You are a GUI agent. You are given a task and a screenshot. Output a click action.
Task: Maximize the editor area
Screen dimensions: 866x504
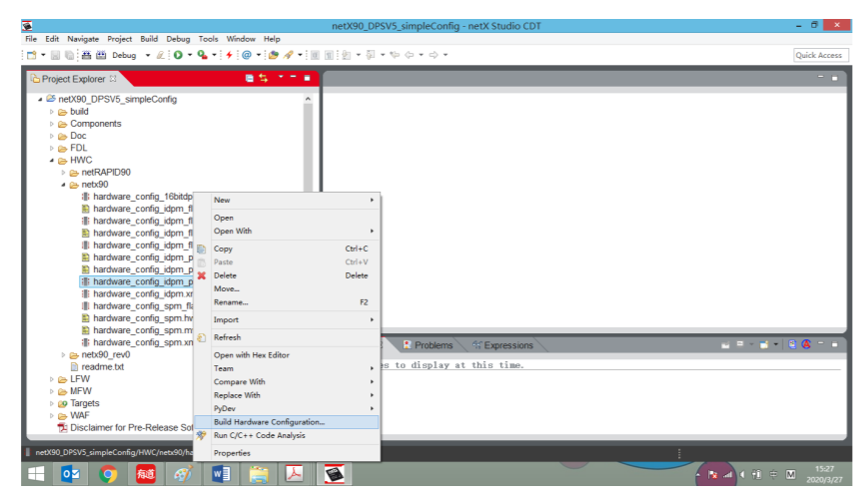point(834,79)
